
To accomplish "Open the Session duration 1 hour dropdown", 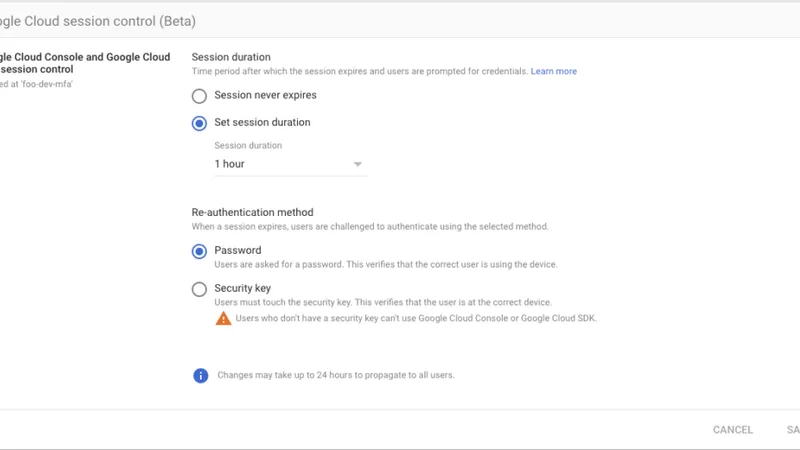I will point(290,164).
